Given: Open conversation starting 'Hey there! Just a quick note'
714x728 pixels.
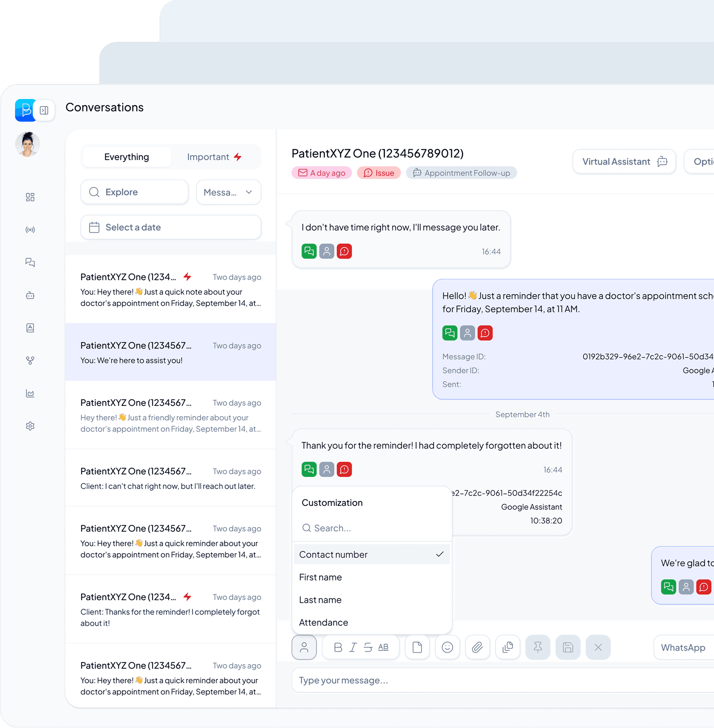Looking at the screenshot, I should point(171,289).
